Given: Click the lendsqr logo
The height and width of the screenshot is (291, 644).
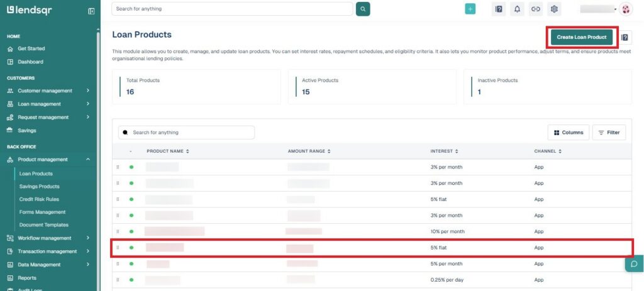Looking at the screenshot, I should click(29, 11).
